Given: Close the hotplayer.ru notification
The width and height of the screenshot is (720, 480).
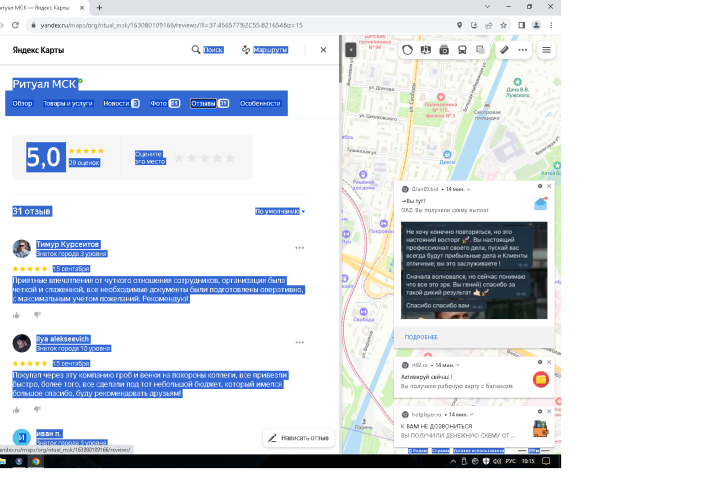Looking at the screenshot, I should point(549,412).
